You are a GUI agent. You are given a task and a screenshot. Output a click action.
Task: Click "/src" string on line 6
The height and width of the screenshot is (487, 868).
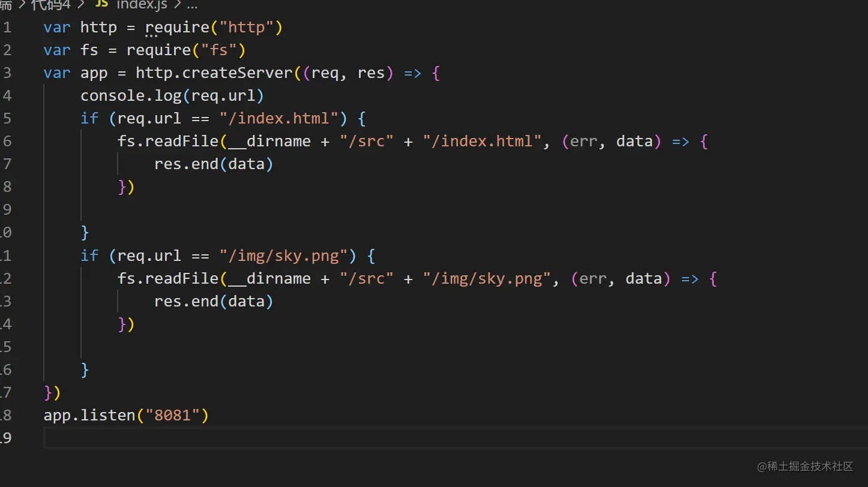(x=366, y=142)
